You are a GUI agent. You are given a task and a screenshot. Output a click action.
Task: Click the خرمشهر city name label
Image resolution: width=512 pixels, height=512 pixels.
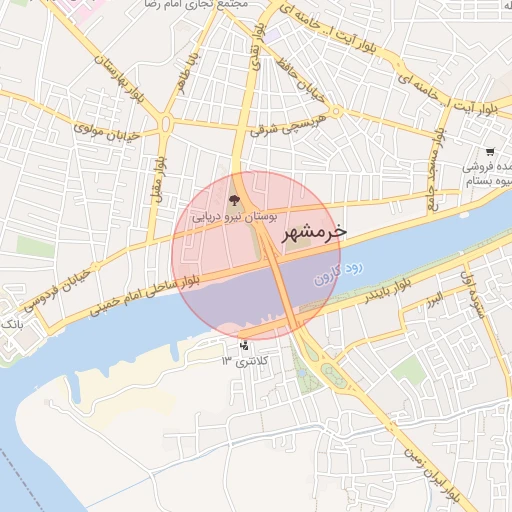coord(314,232)
